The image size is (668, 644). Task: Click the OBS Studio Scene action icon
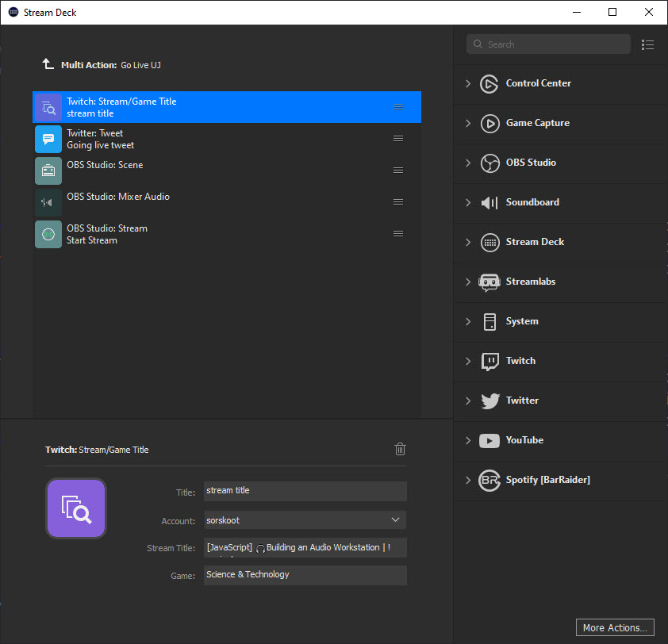pyautogui.click(x=48, y=171)
